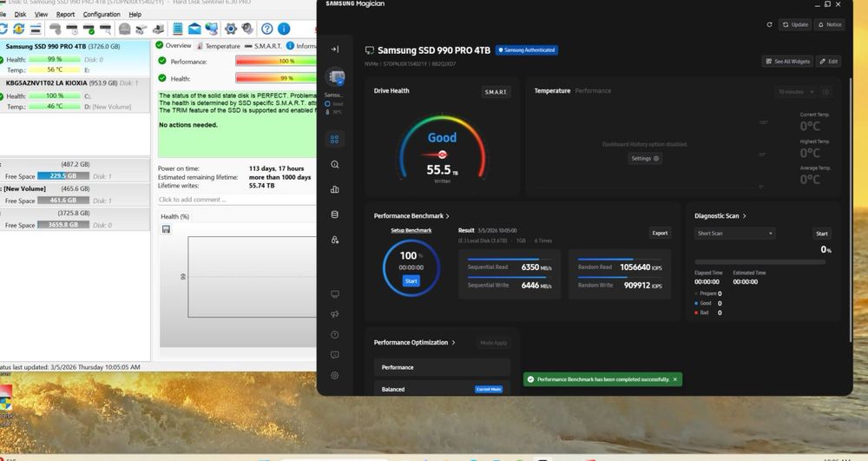Switch to the Overview tab in Hard Disk Sentinel
This screenshot has width=868, height=461.
click(174, 45)
